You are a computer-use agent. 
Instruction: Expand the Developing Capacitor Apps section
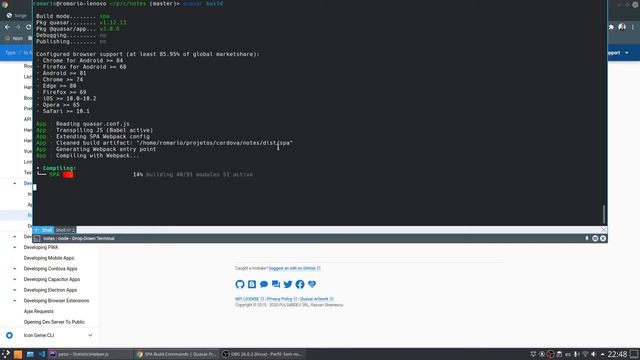(15, 279)
